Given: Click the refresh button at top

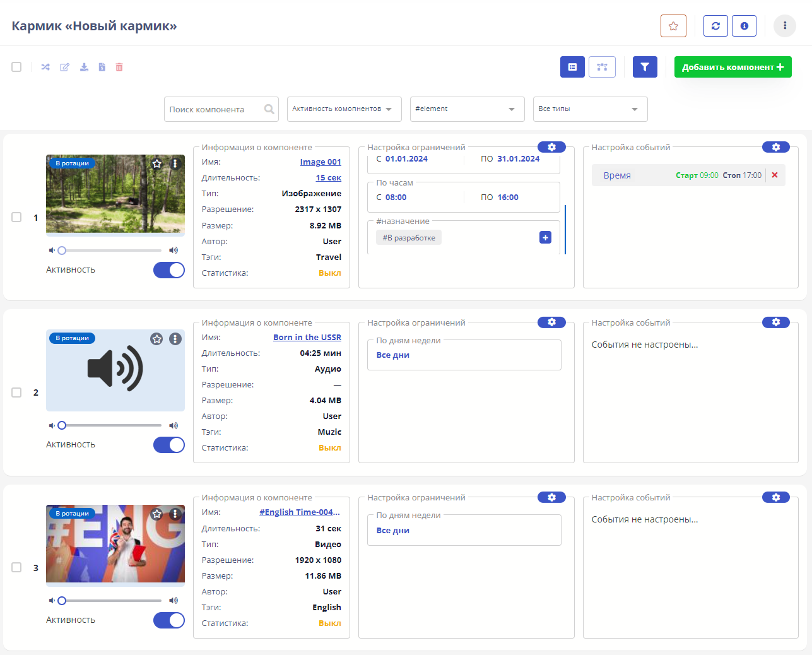Looking at the screenshot, I should pos(715,26).
